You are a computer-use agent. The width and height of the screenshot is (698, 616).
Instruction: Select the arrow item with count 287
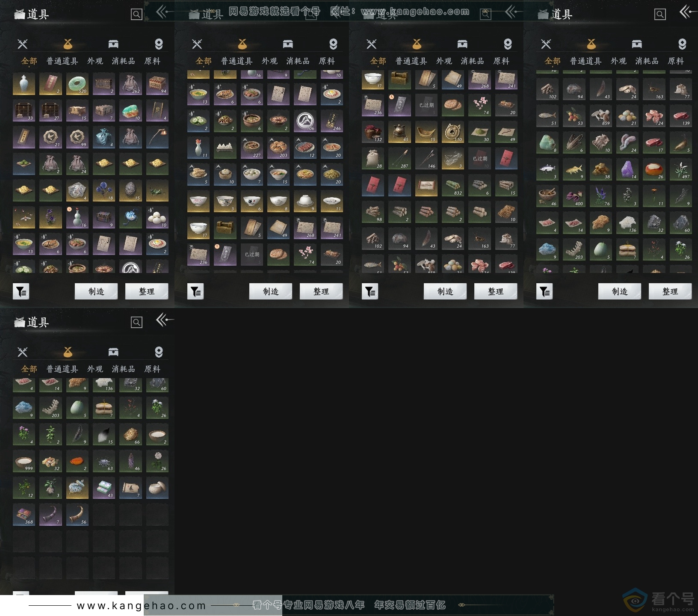399,159
